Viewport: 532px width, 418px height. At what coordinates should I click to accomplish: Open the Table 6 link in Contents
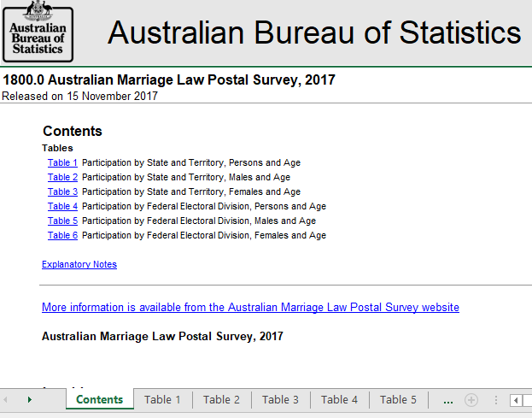point(62,235)
